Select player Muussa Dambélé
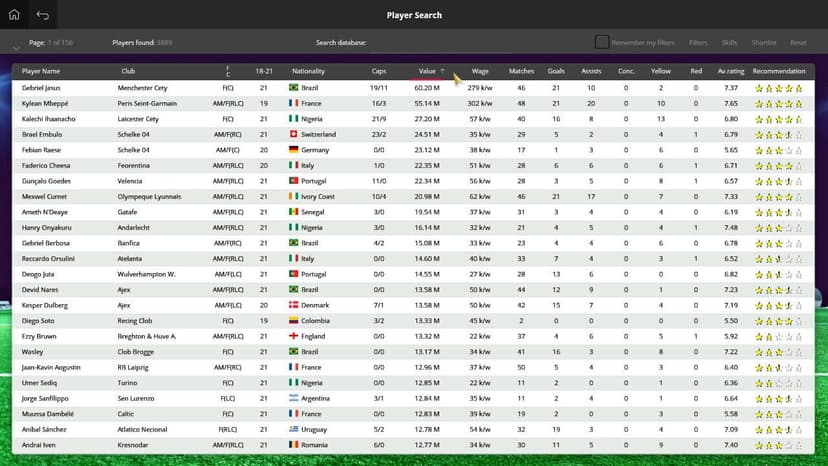Image resolution: width=828 pixels, height=466 pixels. coord(48,414)
